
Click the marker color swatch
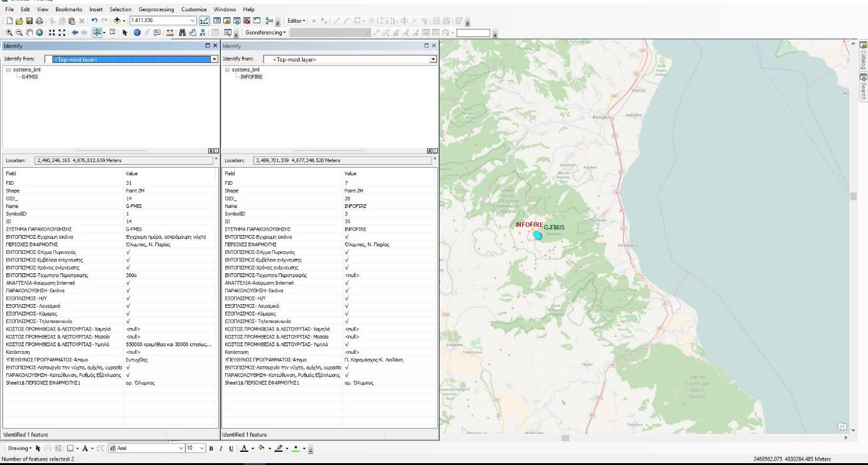click(296, 448)
